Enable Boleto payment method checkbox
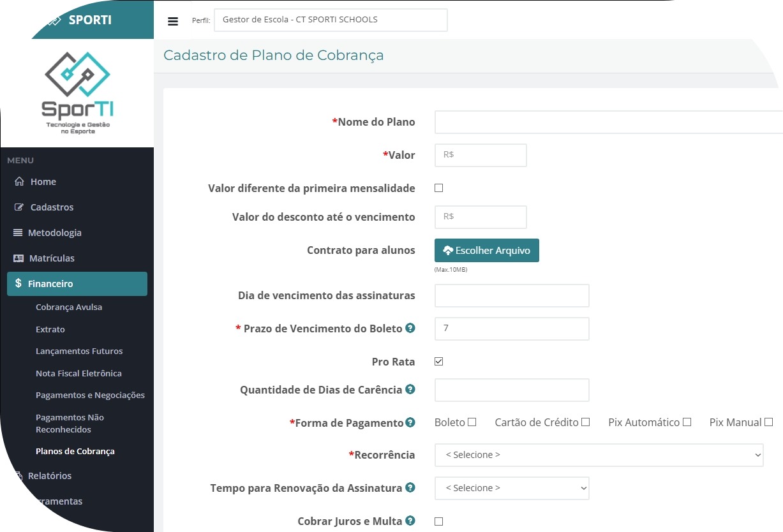Viewport: 783px width, 532px height. (472, 422)
